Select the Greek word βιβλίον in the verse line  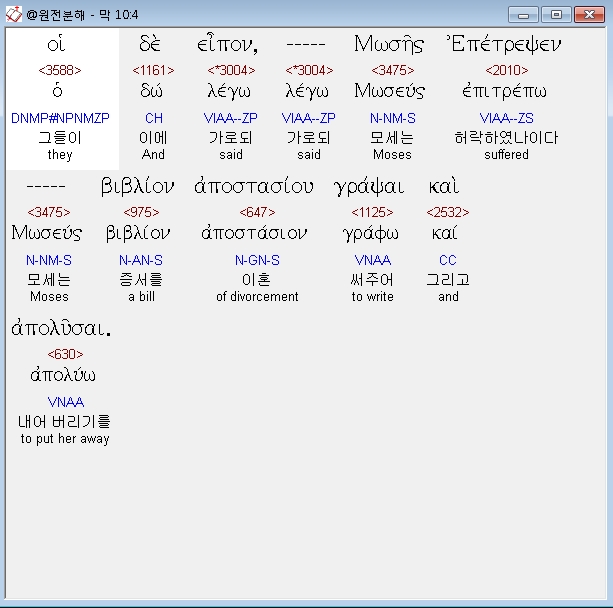click(x=138, y=186)
